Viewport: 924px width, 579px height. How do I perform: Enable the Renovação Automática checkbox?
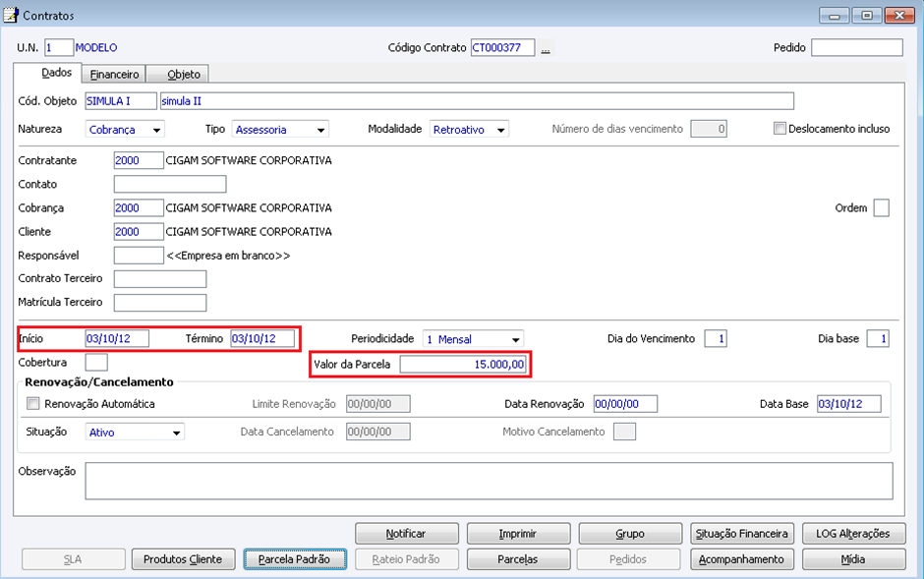[x=33, y=403]
